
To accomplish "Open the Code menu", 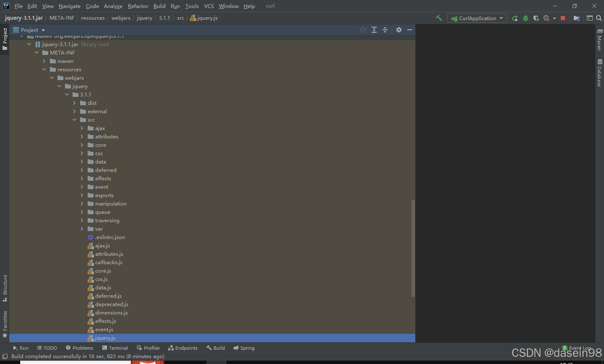I will tap(92, 6).
